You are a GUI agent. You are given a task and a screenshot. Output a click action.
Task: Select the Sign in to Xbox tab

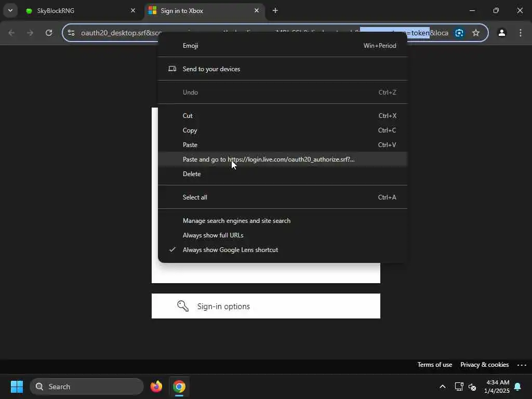point(205,10)
